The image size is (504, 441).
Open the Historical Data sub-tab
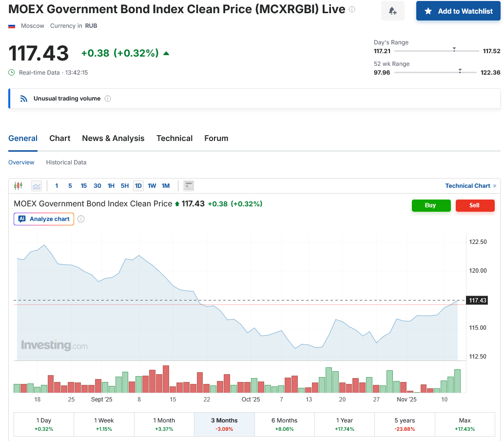(x=66, y=162)
